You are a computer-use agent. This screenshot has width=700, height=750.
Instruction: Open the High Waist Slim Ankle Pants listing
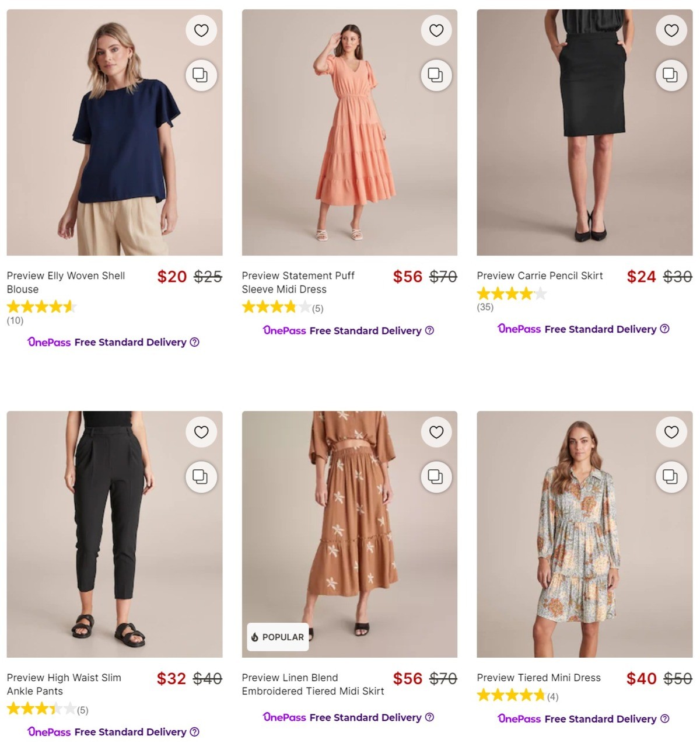(x=64, y=684)
